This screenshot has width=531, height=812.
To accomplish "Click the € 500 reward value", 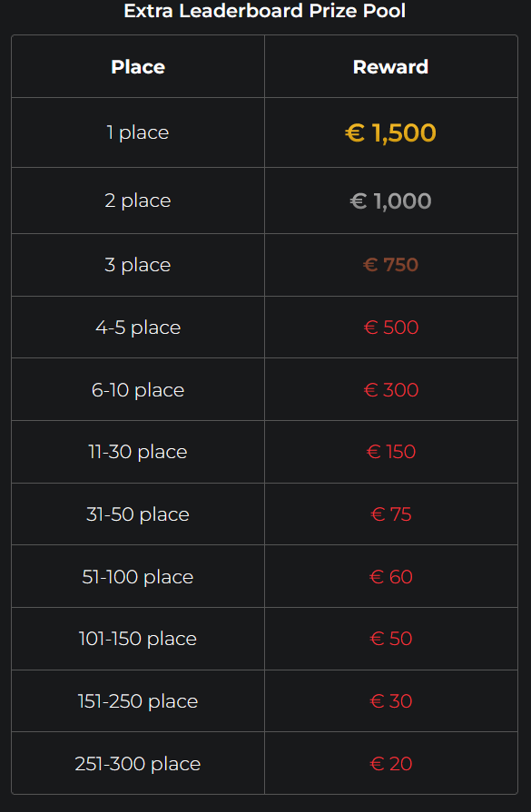I will (x=390, y=328).
